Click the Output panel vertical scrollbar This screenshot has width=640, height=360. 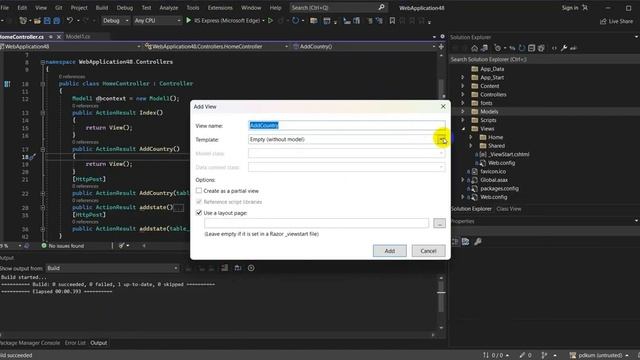point(441,302)
